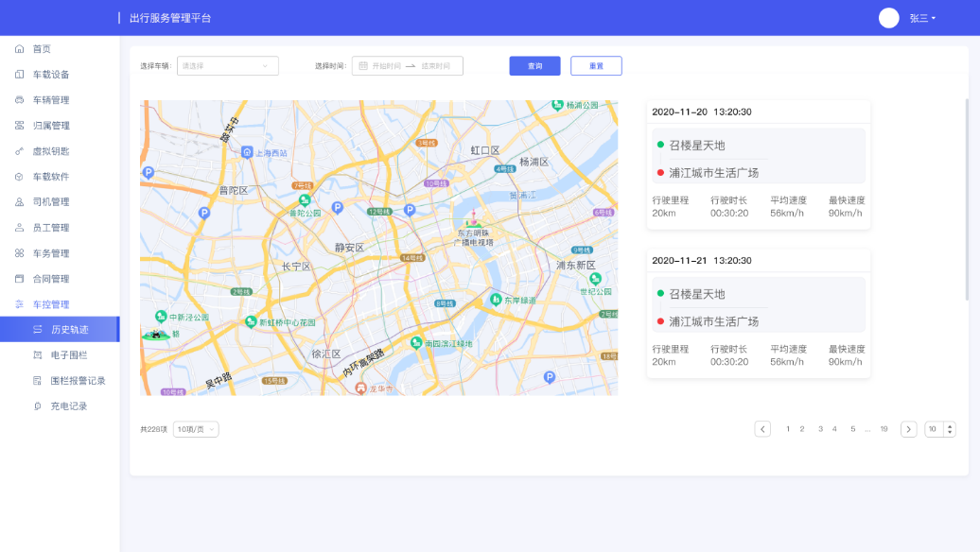Select the 2020-11-21 trip record card
Screen dimensions: 980x552
[x=758, y=314]
